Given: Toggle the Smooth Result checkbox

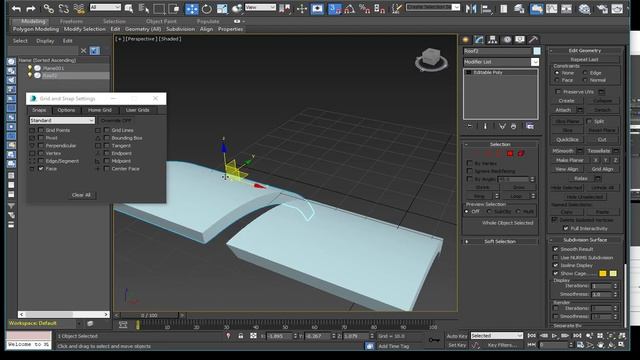Looking at the screenshot, I should (556, 249).
